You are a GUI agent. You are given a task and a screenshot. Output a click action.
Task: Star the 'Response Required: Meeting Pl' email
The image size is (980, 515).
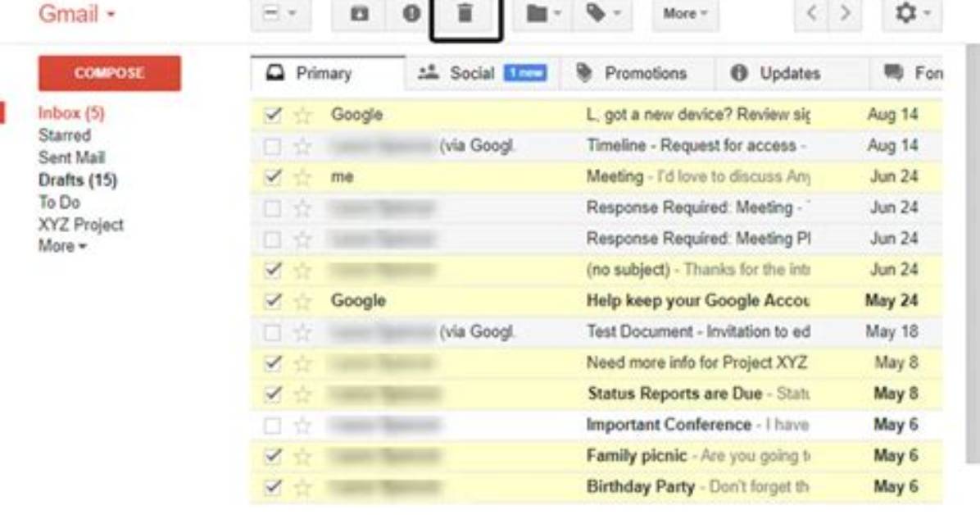(x=303, y=239)
